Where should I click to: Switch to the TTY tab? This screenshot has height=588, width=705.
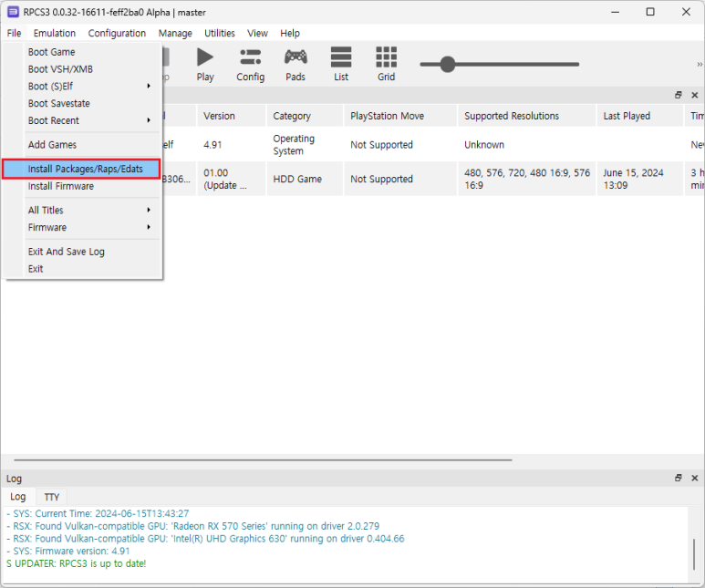(51, 497)
